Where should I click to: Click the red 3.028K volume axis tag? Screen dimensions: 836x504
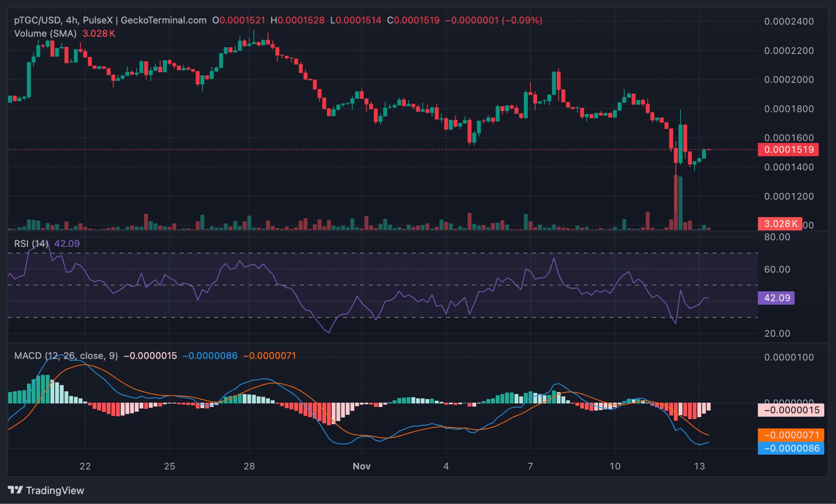click(780, 224)
